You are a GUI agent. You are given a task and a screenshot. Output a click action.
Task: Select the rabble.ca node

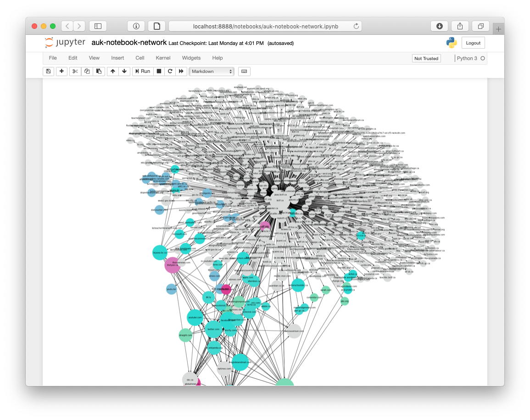pos(266,307)
